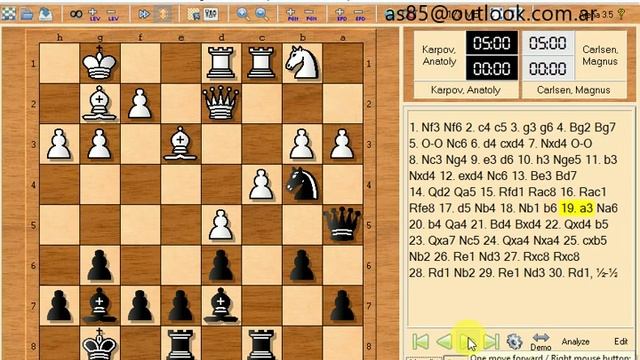Click Carlsen's light 05:00 clock

click(x=548, y=43)
